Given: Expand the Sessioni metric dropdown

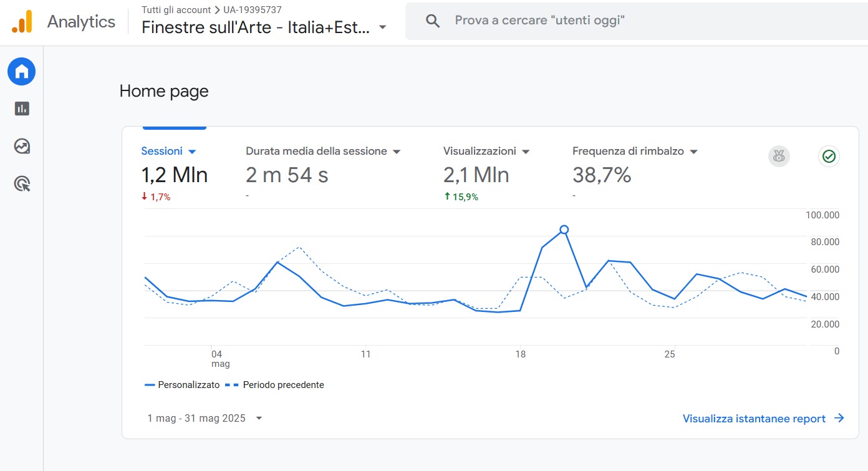Looking at the screenshot, I should coord(192,152).
